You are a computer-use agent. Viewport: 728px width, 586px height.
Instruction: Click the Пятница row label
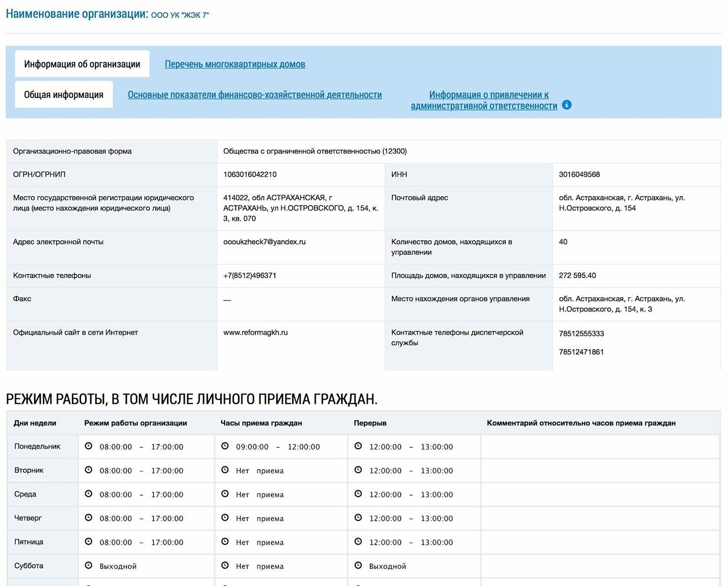coord(29,542)
